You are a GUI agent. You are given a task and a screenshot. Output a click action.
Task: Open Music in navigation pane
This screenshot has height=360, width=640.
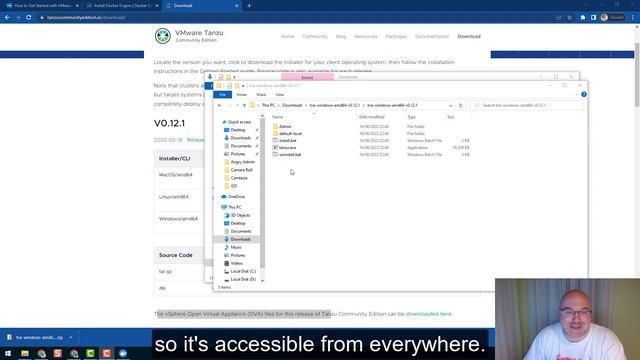pos(236,247)
